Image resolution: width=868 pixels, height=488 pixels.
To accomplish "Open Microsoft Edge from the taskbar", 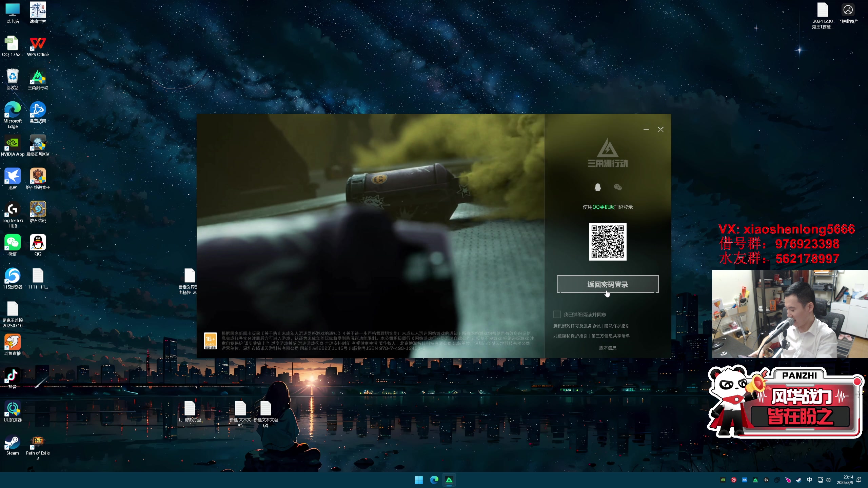I will coord(434,480).
